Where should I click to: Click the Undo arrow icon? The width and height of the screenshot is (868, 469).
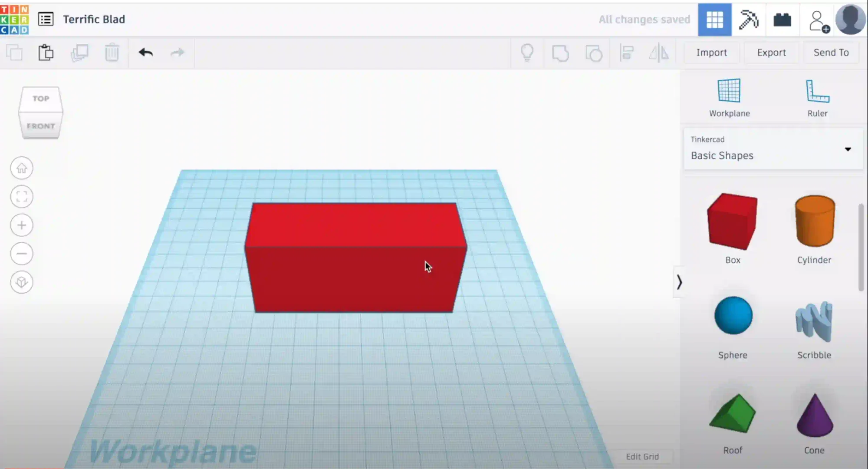coord(146,53)
